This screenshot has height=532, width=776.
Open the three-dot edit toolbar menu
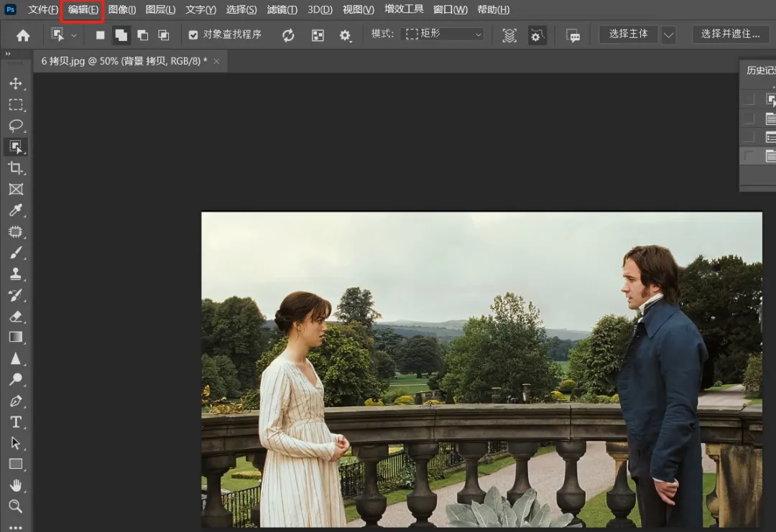[16, 527]
